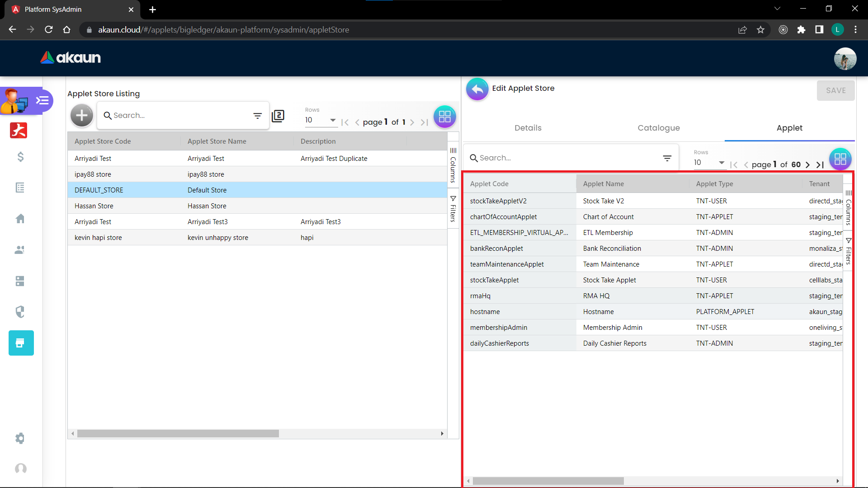The width and height of the screenshot is (868, 488).
Task: Toggle the Columns side panel in applet table
Action: [848, 208]
